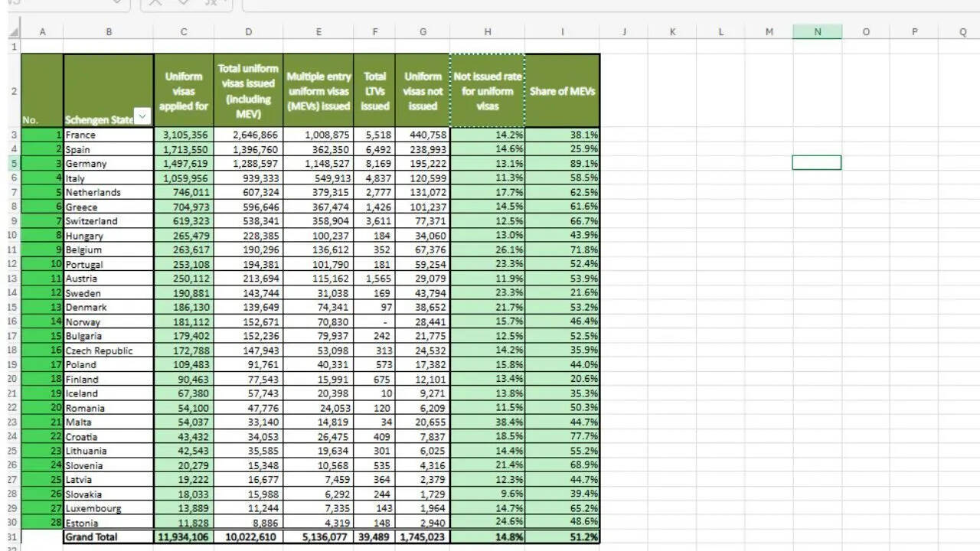
Task: Click the Croatia cell
Action: pos(108,436)
